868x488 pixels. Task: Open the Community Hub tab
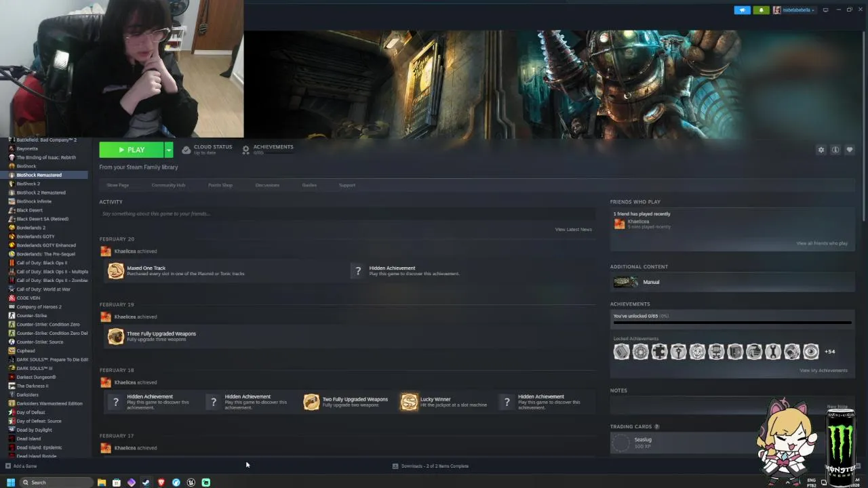click(x=168, y=185)
